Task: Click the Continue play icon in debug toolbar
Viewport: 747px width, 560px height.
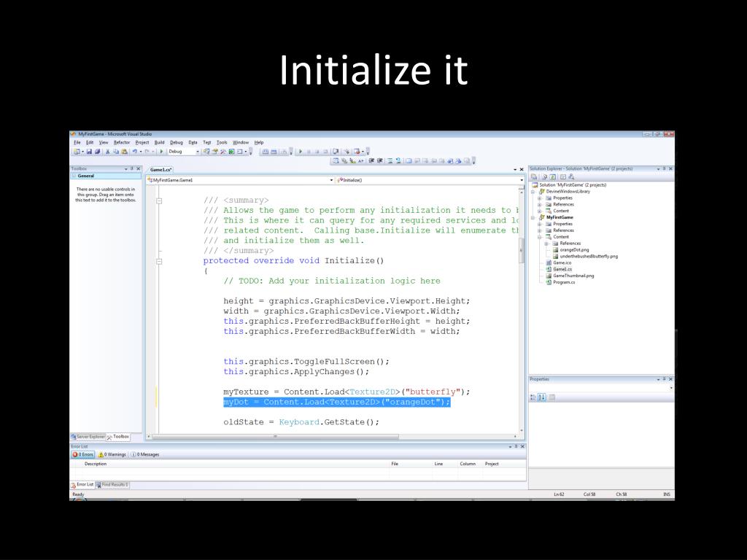Action: click(300, 152)
